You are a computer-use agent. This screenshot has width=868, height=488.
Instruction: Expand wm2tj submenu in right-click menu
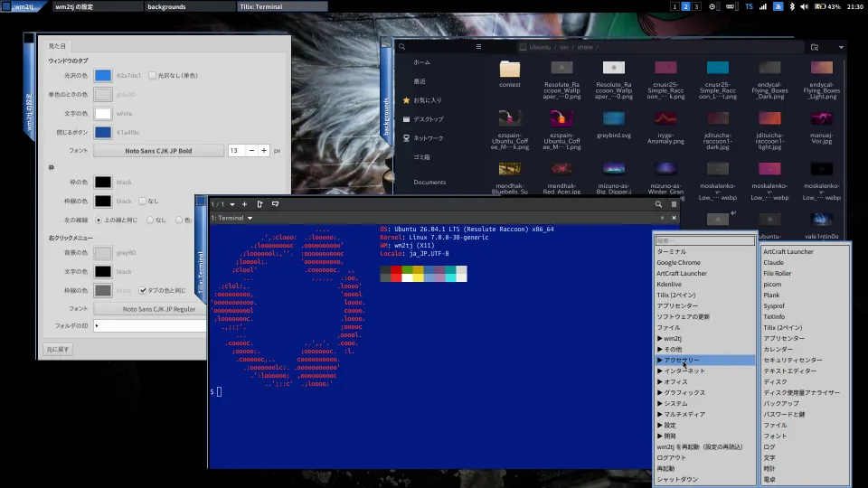(704, 338)
